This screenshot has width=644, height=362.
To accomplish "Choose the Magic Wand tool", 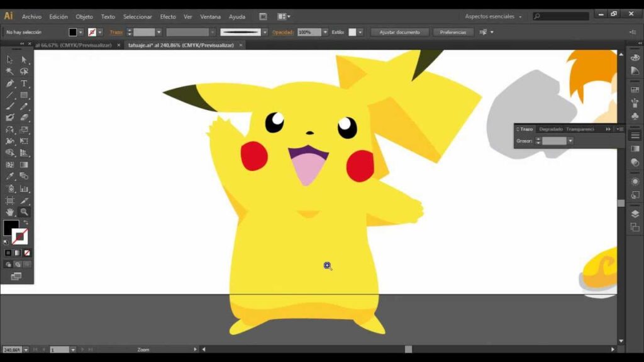I will coord(10,72).
